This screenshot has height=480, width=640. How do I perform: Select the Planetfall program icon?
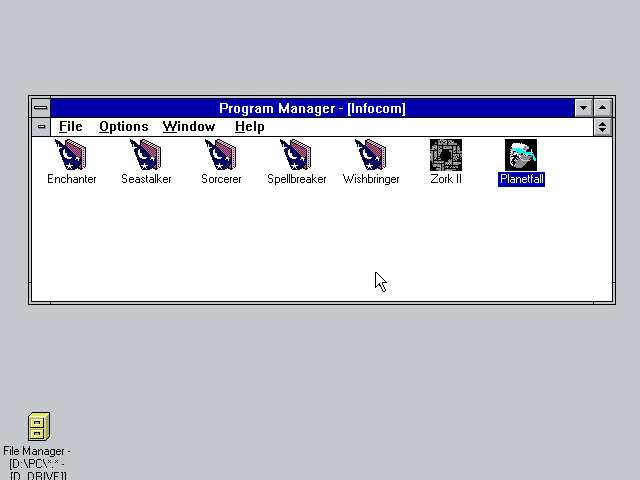tap(521, 155)
